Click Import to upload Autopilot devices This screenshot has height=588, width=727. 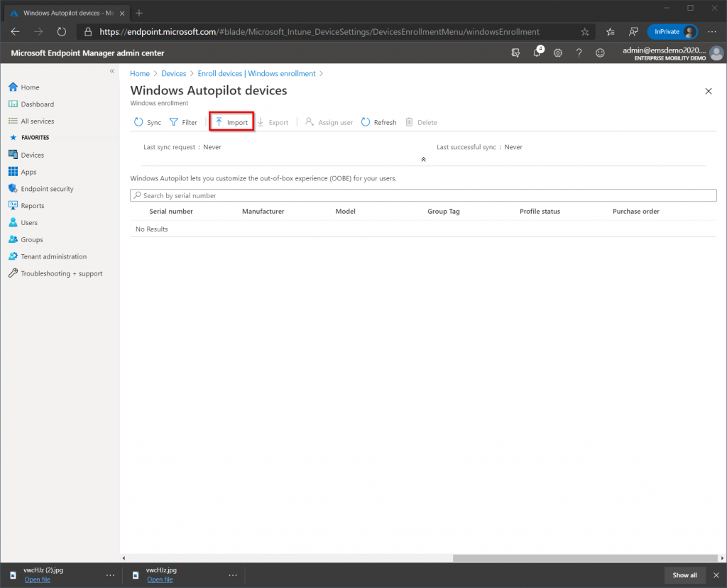pos(231,122)
